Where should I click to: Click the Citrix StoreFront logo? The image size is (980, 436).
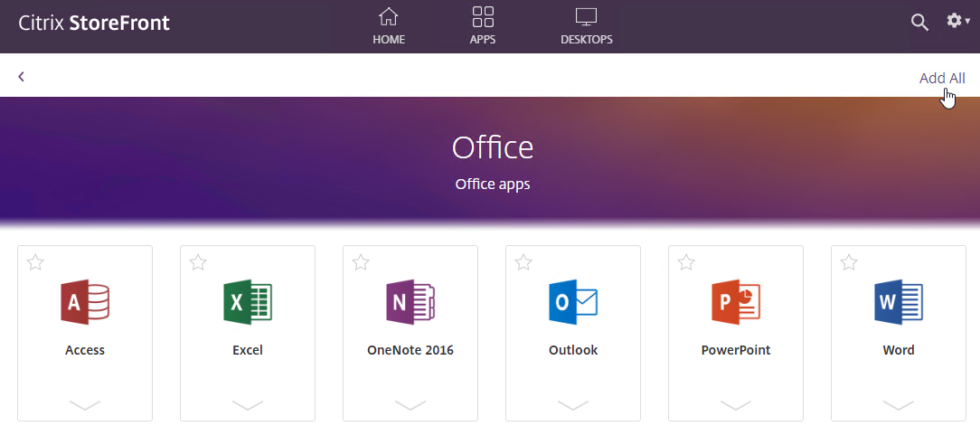pos(94,24)
